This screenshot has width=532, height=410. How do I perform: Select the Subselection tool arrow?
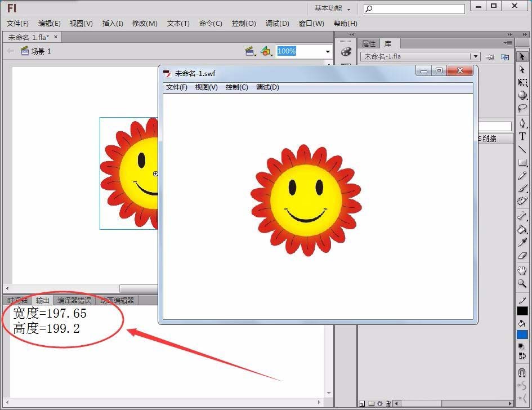[522, 69]
